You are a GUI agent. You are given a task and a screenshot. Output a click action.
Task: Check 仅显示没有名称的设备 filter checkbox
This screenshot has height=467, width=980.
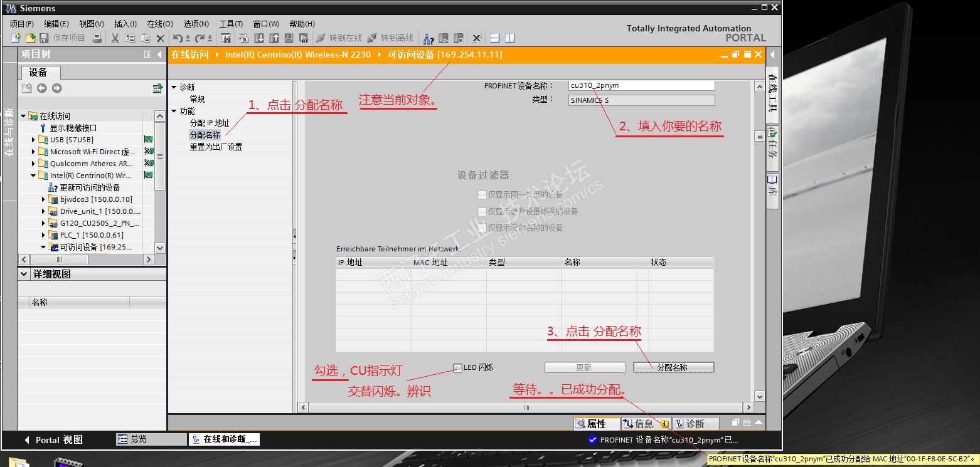(482, 228)
